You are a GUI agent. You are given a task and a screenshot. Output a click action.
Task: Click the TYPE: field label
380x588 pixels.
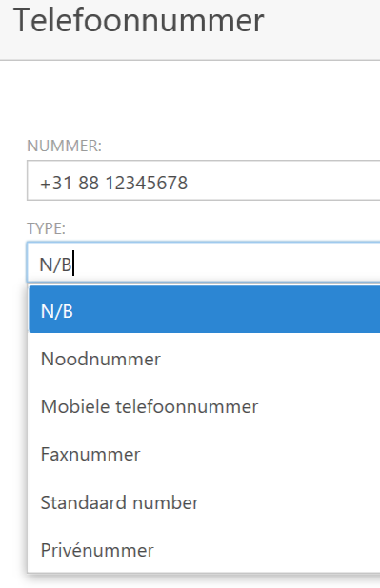click(46, 228)
